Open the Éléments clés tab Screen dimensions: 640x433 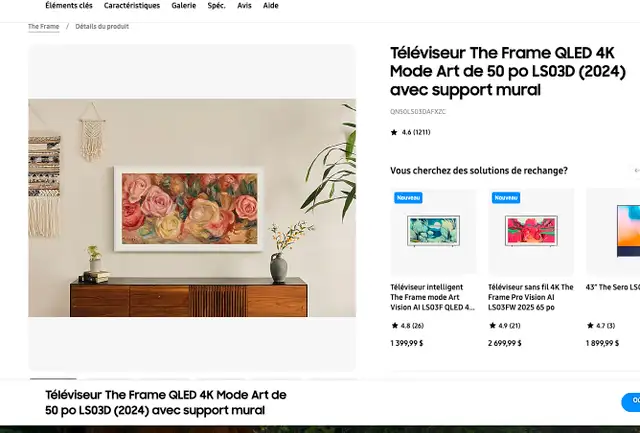69,6
